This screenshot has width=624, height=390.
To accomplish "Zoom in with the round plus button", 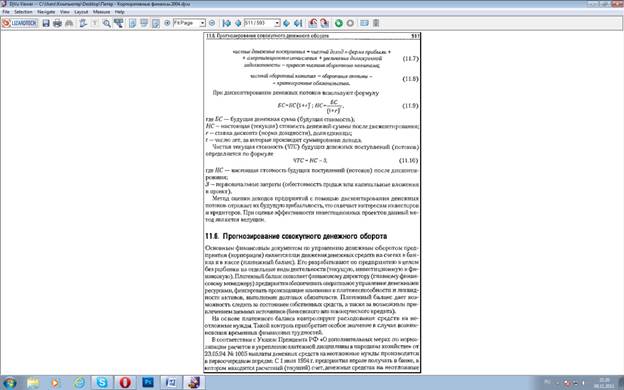I will [167, 23].
